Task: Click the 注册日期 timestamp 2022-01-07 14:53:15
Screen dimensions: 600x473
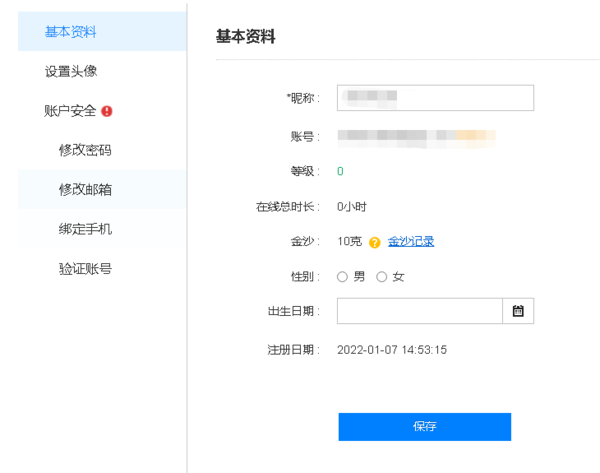Action: click(x=392, y=350)
